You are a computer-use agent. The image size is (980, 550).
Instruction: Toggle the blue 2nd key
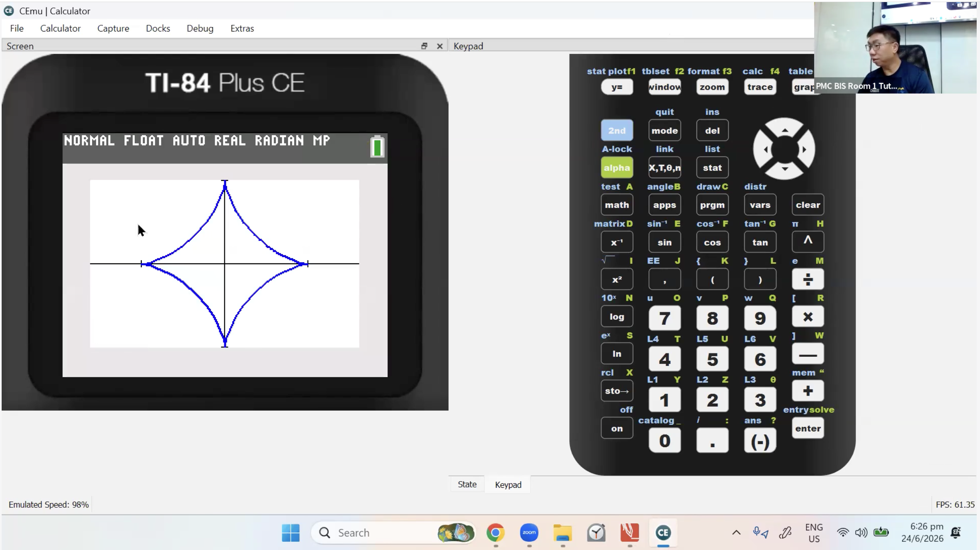coord(617,130)
